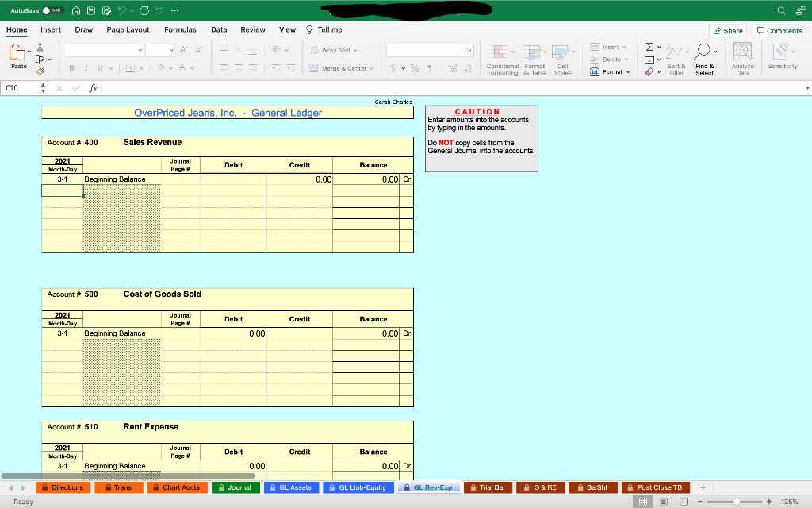The image size is (812, 508).
Task: Click the Redo circular arrow icon
Action: coord(144,10)
